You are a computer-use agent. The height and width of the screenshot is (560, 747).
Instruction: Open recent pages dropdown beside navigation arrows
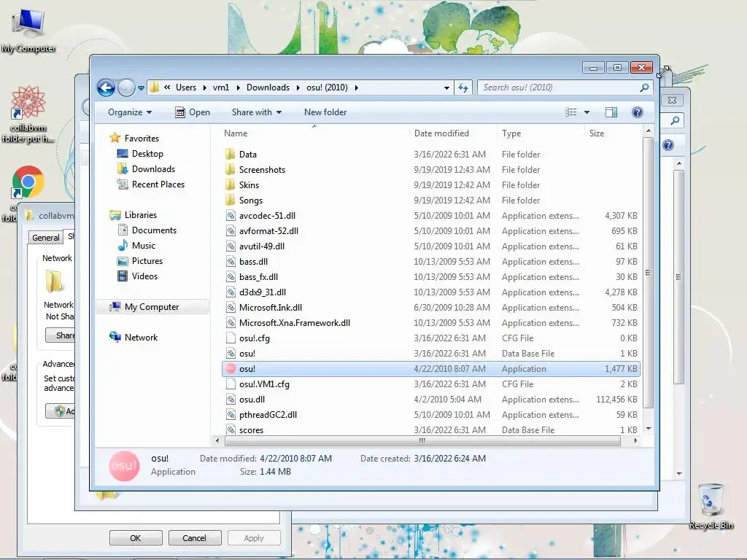click(141, 88)
